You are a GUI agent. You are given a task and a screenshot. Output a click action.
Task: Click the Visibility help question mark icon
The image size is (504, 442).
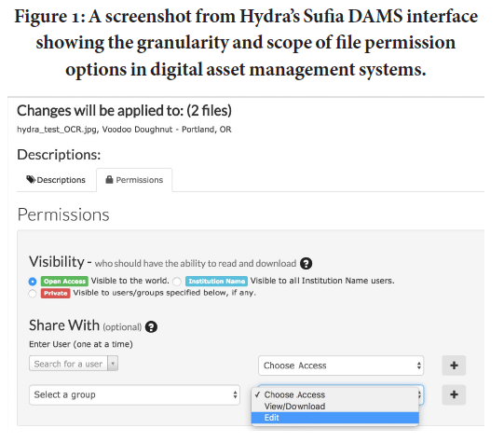pos(306,264)
